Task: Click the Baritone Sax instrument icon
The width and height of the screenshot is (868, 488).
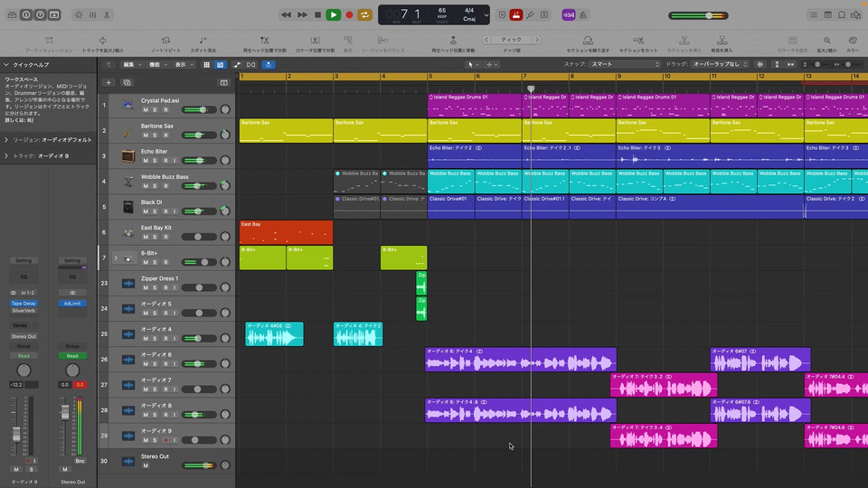Action: [x=128, y=131]
